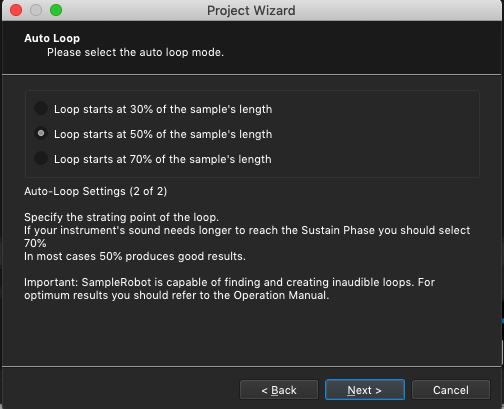504x409 pixels.
Task: Click the label text 'Loop starts at 70%'
Action: pyautogui.click(x=103, y=159)
